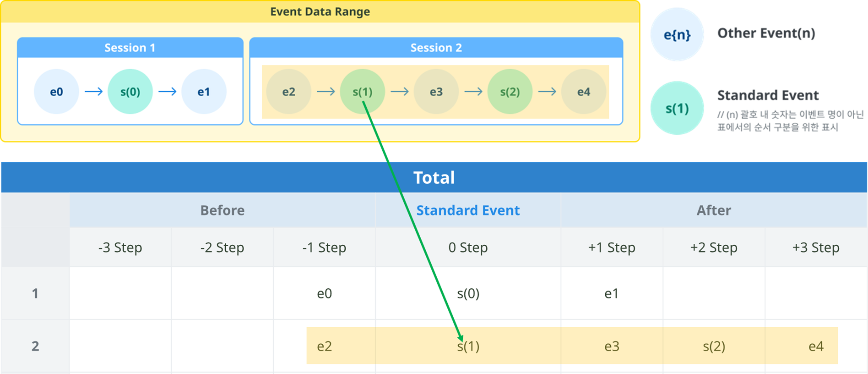Select the e3 circle in Session 2
Screen dimensions: 868x374
(x=436, y=92)
